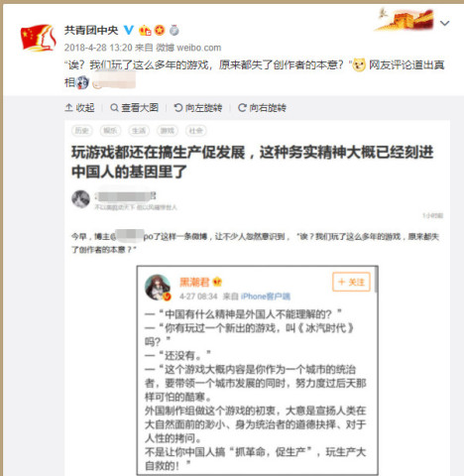Collapse the image with 收起
The image size is (464, 476).
tap(79, 108)
